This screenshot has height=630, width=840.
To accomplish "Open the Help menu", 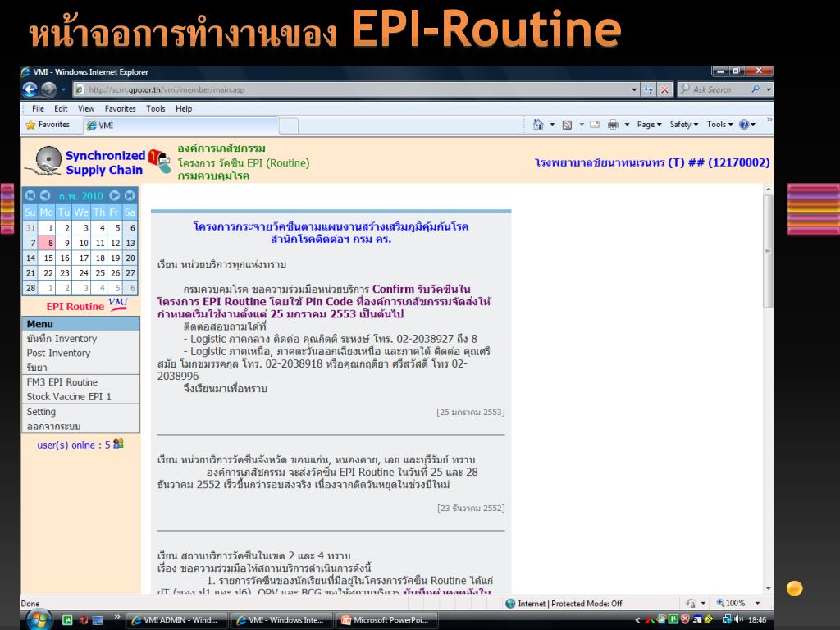I will 184,108.
